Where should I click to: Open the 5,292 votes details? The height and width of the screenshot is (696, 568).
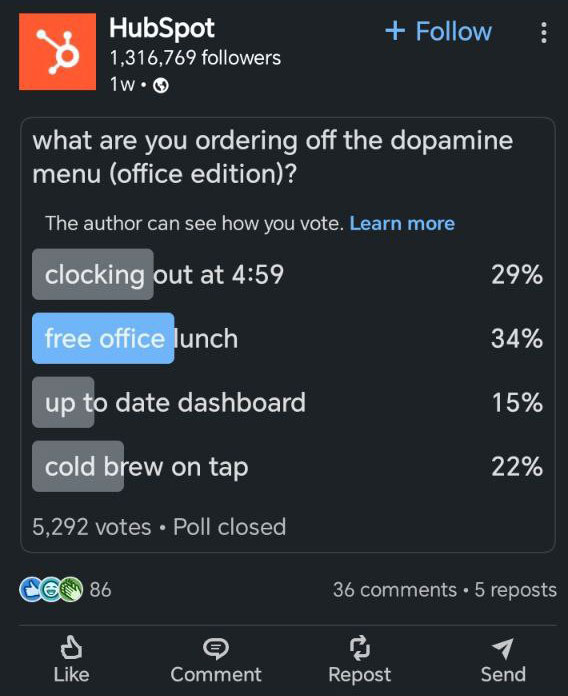click(x=92, y=527)
